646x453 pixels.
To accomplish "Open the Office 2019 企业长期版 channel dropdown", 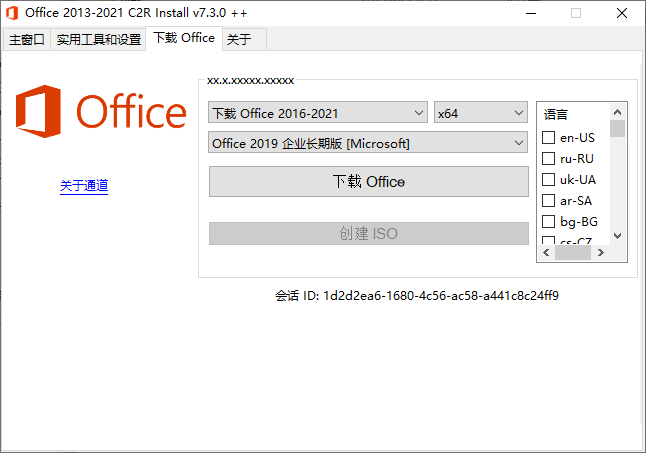I will [368, 143].
